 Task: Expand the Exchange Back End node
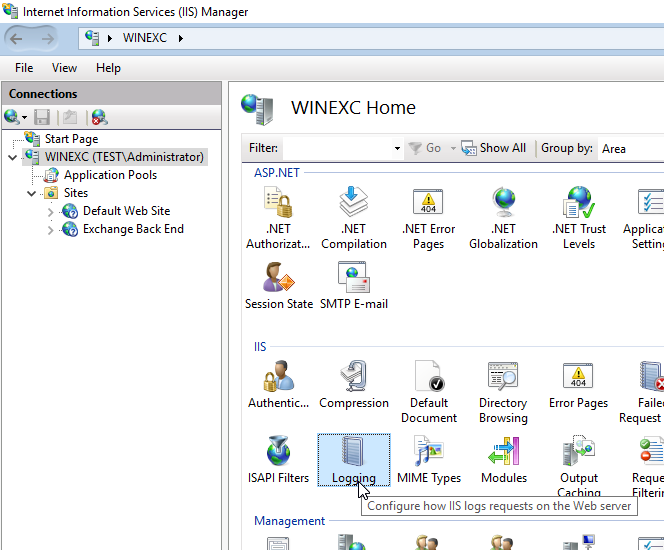(x=51, y=229)
